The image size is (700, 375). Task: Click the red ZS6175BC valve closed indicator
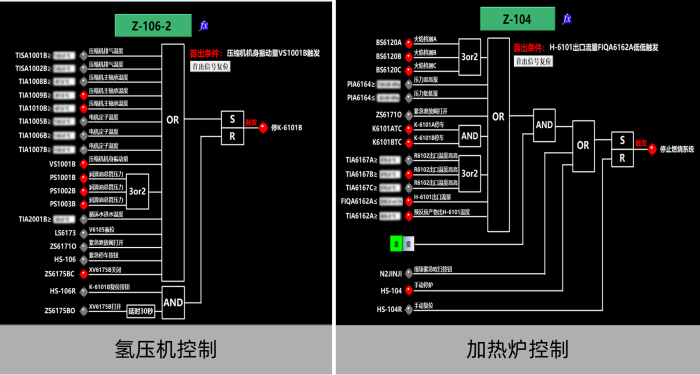point(83,274)
